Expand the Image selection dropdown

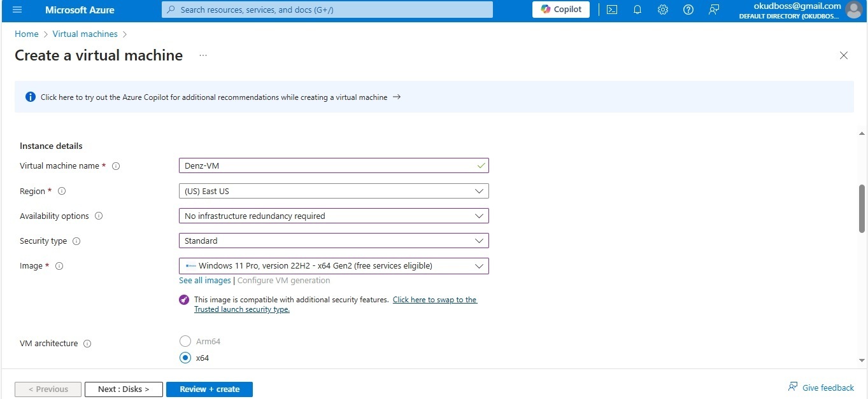coord(334,266)
